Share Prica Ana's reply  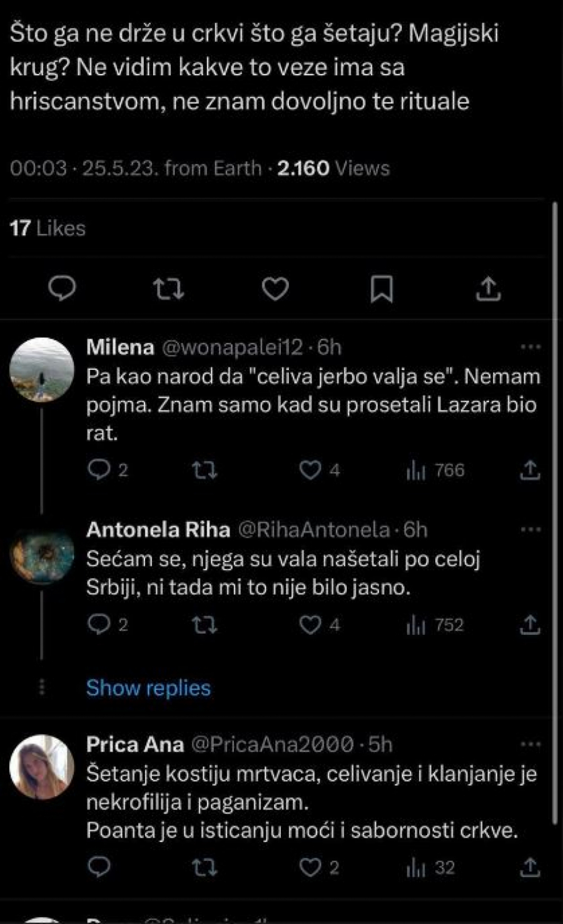pyautogui.click(x=530, y=868)
